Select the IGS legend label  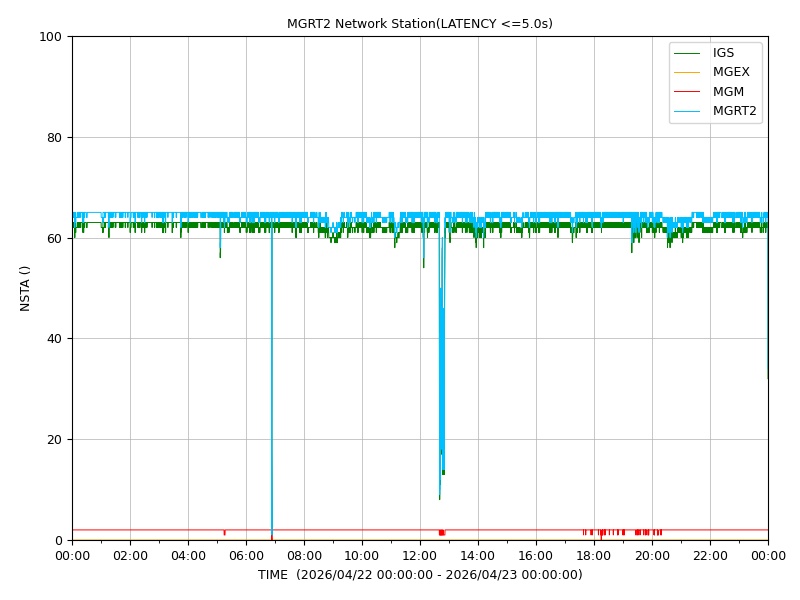pyautogui.click(x=723, y=53)
